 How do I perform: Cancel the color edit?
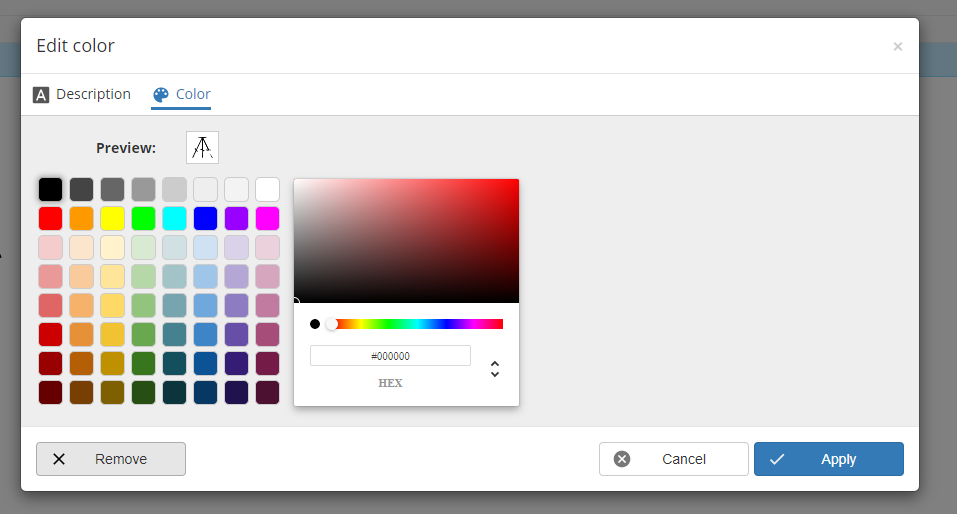(673, 459)
